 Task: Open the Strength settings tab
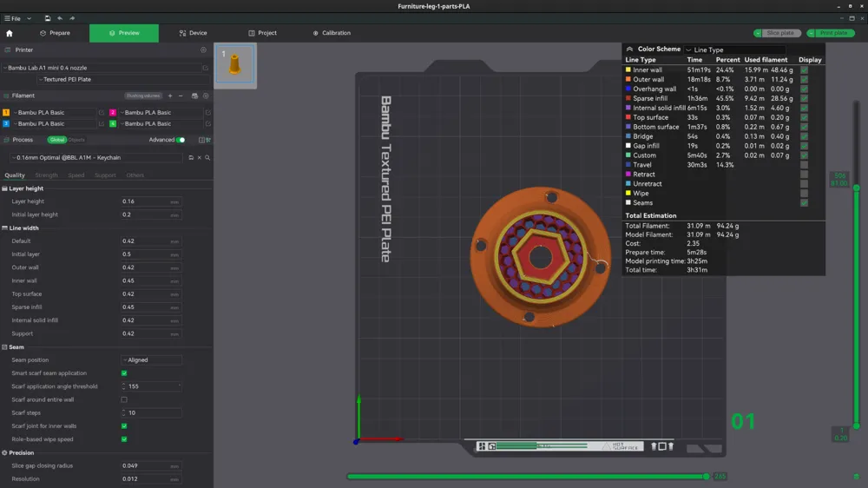click(47, 175)
